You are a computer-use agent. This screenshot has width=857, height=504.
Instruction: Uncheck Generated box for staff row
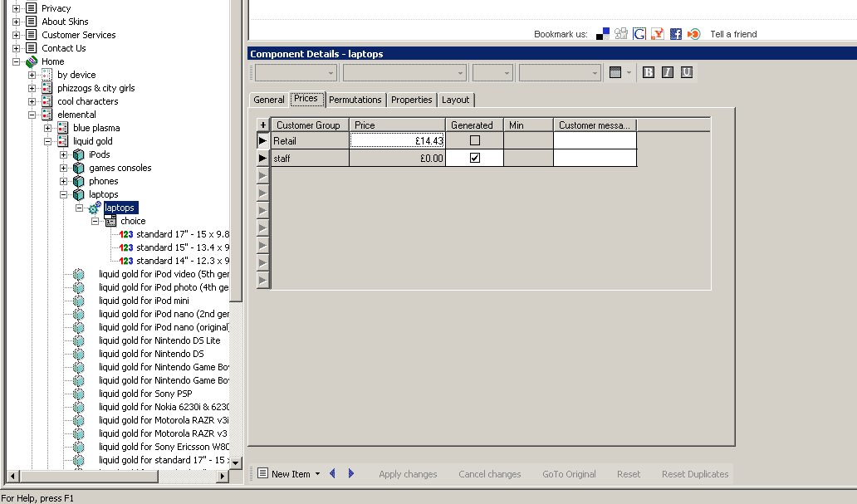click(475, 158)
